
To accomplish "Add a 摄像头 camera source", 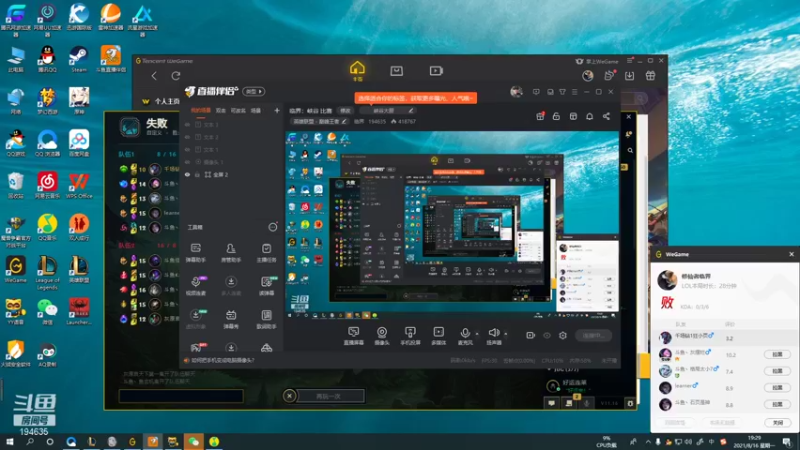I will pos(382,336).
